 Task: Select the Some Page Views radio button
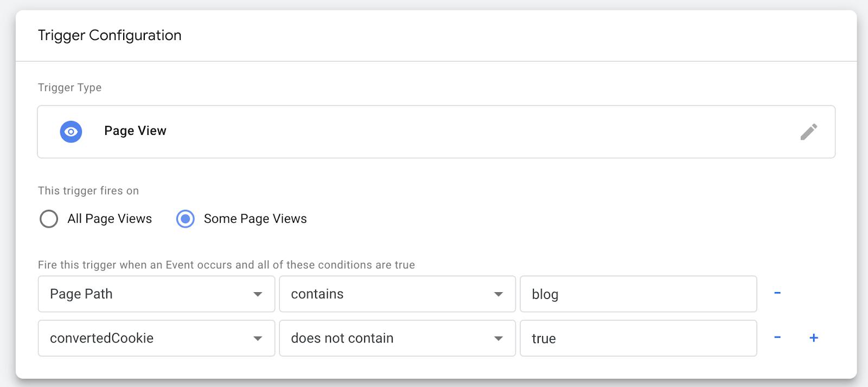point(185,219)
